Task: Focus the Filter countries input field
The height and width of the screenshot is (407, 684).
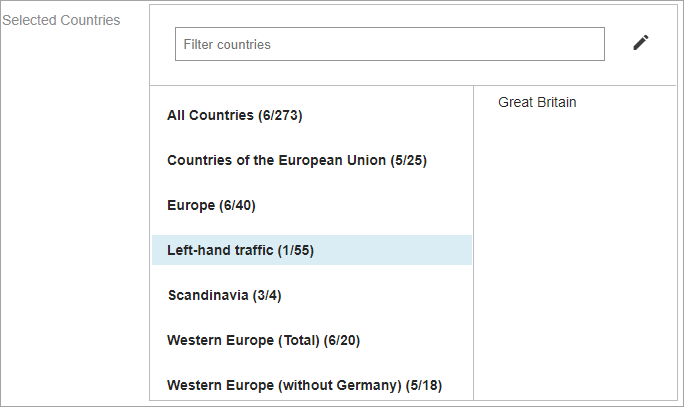Action: pyautogui.click(x=389, y=44)
